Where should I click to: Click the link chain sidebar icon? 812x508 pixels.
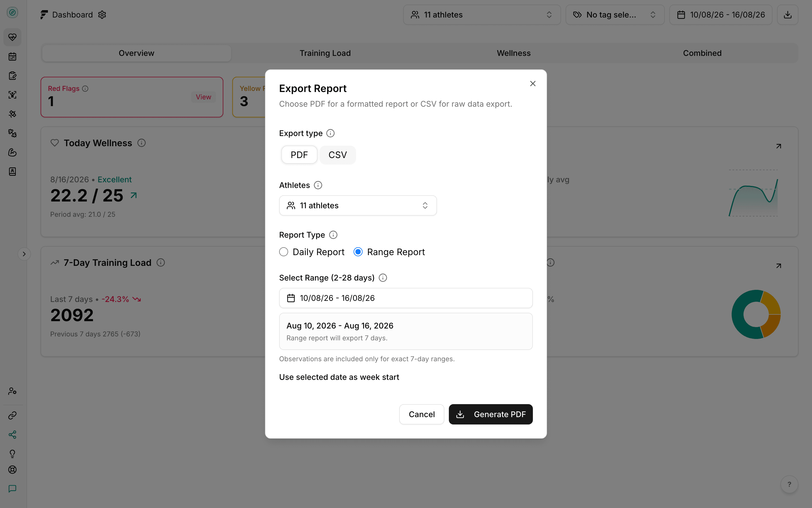pyautogui.click(x=12, y=416)
